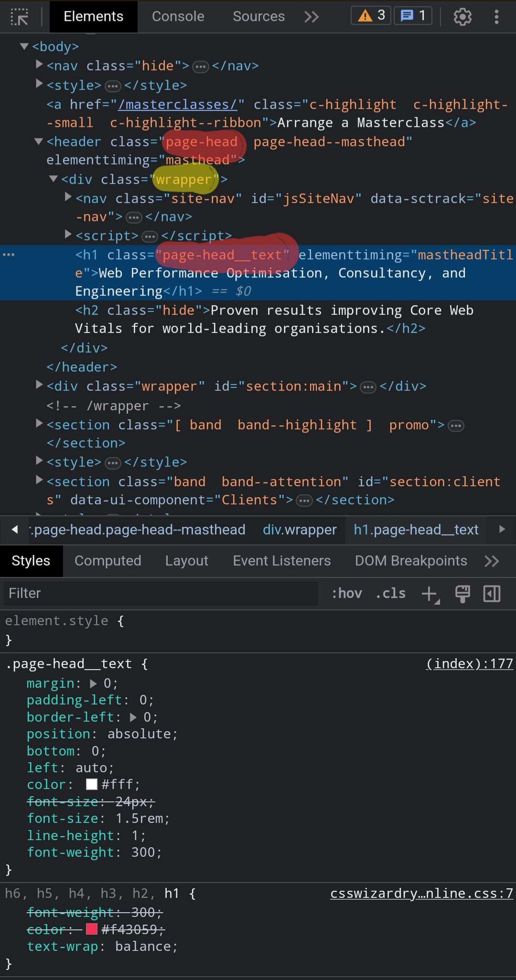This screenshot has width=516, height=980.
Task: Open color picker for #fff swatch
Action: point(92,785)
